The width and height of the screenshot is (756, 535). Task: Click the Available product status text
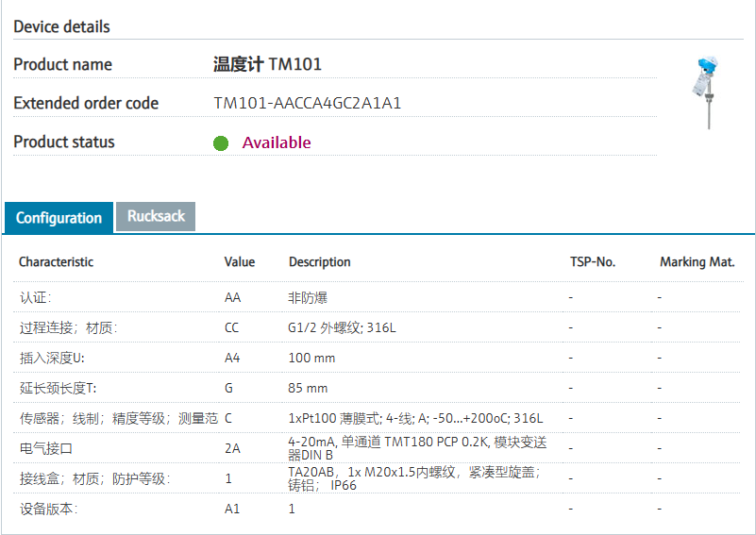pyautogui.click(x=277, y=142)
